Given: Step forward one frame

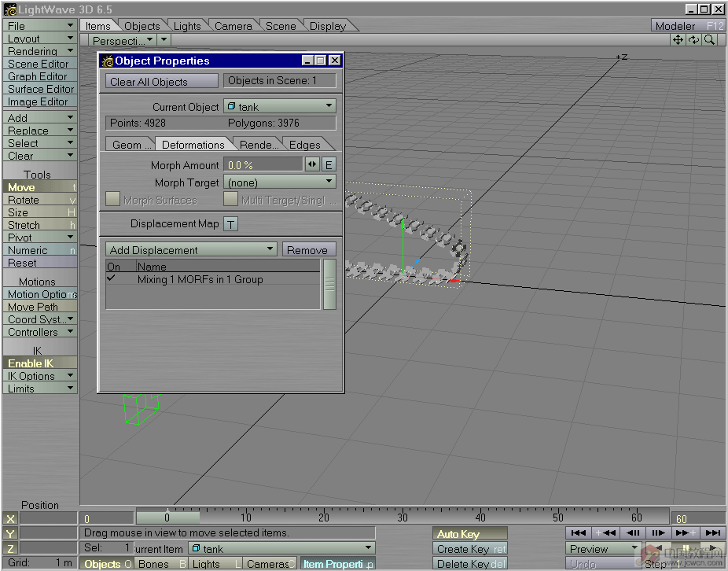Looking at the screenshot, I should (x=658, y=533).
